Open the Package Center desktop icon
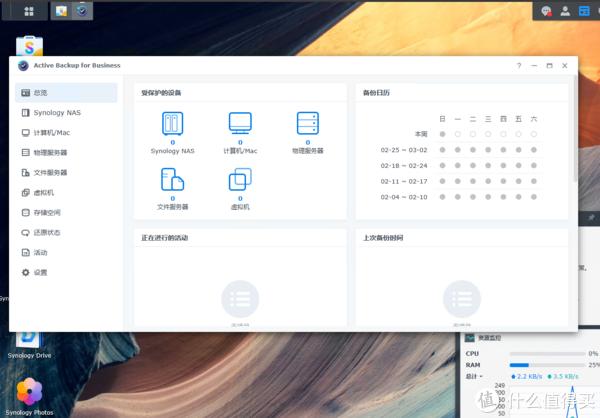The image size is (600, 418). pyautogui.click(x=29, y=46)
